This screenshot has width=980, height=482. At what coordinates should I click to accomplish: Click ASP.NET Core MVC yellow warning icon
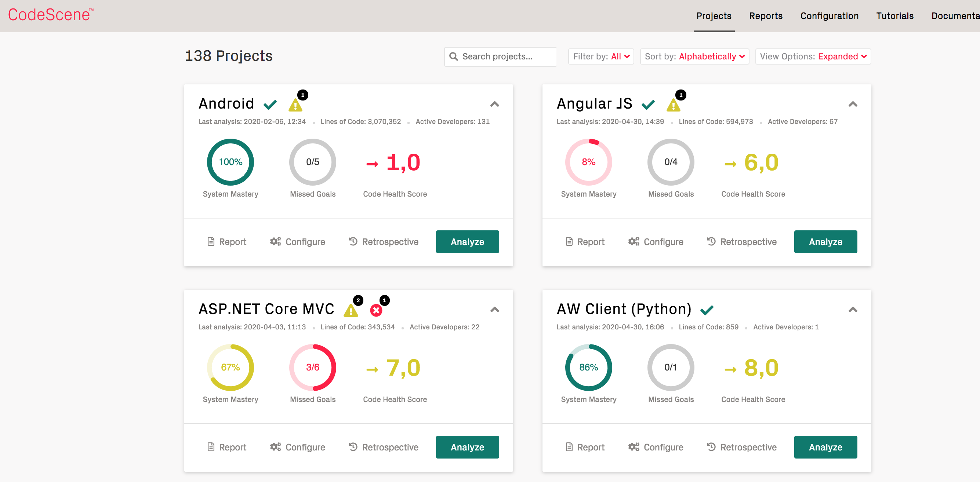[x=351, y=310]
